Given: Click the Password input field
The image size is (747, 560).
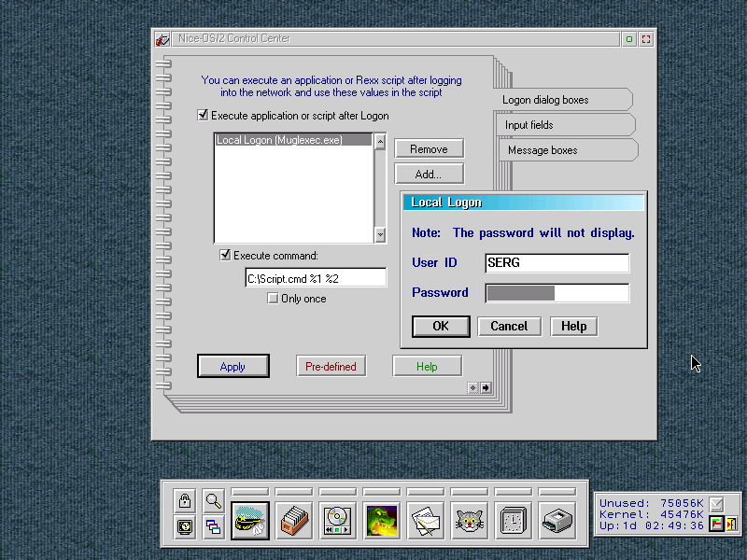Looking at the screenshot, I should tap(557, 293).
